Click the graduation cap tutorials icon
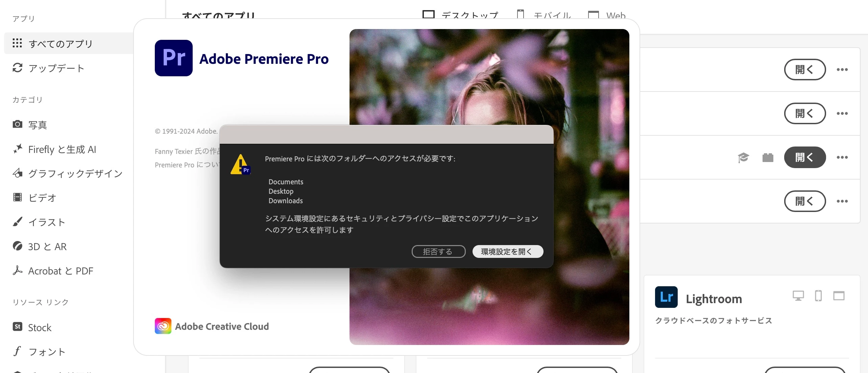This screenshot has width=868, height=373. tap(743, 157)
